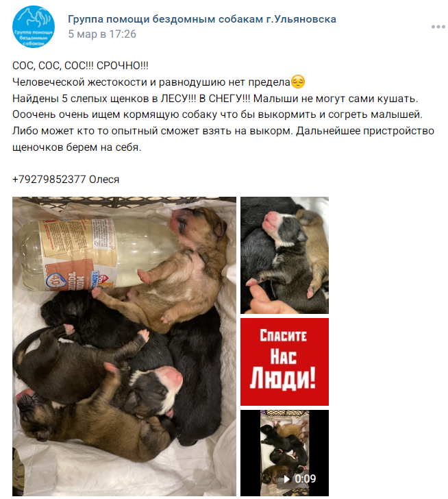Image resolution: width=448 pixels, height=499 pixels.
Task: Open the large photo of puppies with milk bottle
Action: pos(124,346)
